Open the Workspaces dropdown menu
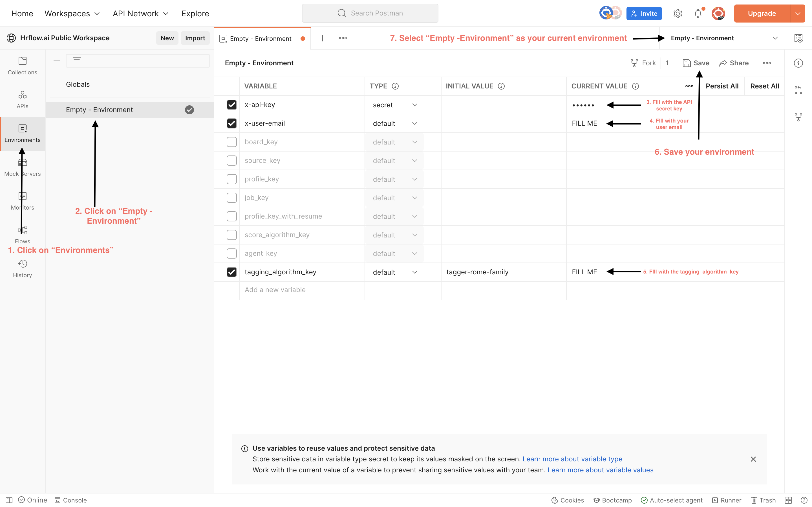Viewport: 812px width, 507px height. click(72, 14)
